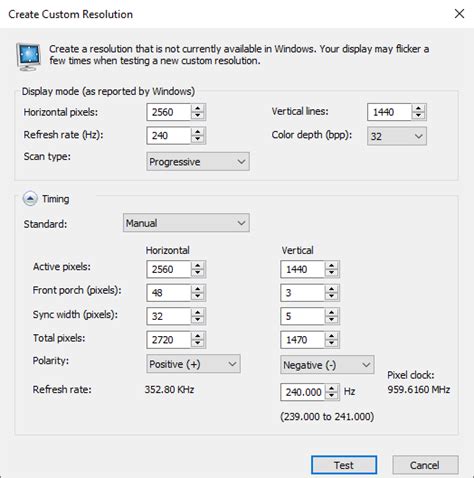Increase Refresh rate (Hz) 240 with up arrow
This screenshot has height=478, width=474.
pos(198,132)
